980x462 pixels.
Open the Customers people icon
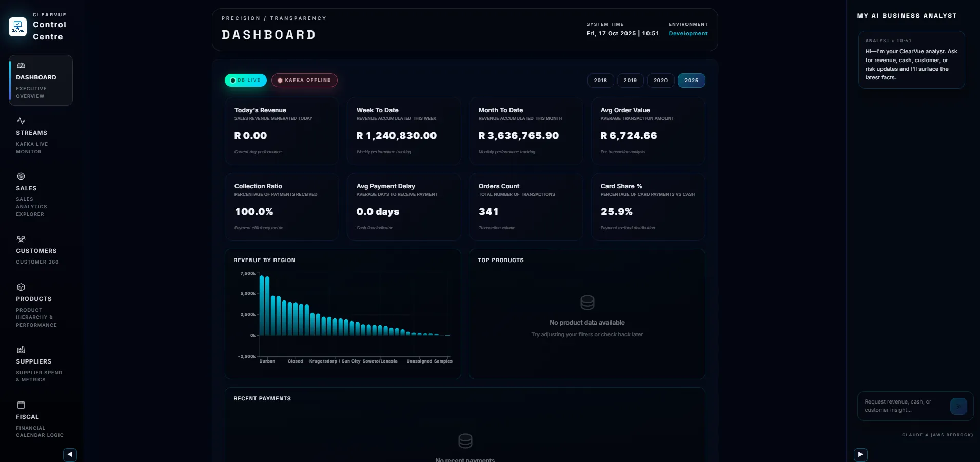pyautogui.click(x=21, y=239)
